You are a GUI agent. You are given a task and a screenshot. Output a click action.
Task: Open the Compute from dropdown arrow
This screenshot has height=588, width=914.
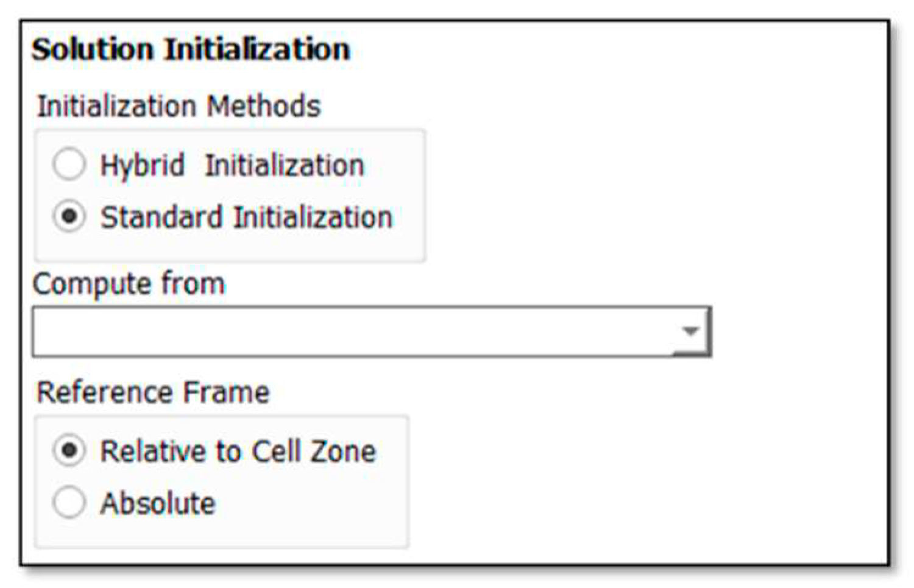pyautogui.click(x=690, y=331)
